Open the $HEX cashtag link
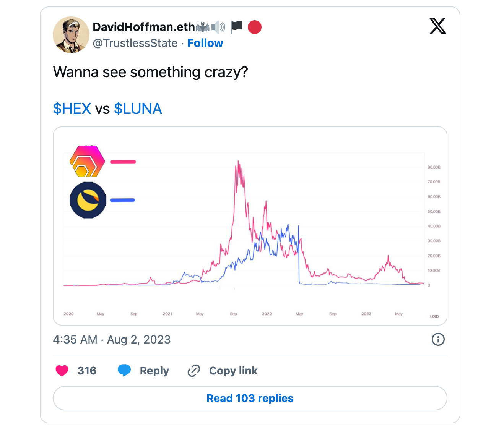 pos(72,109)
